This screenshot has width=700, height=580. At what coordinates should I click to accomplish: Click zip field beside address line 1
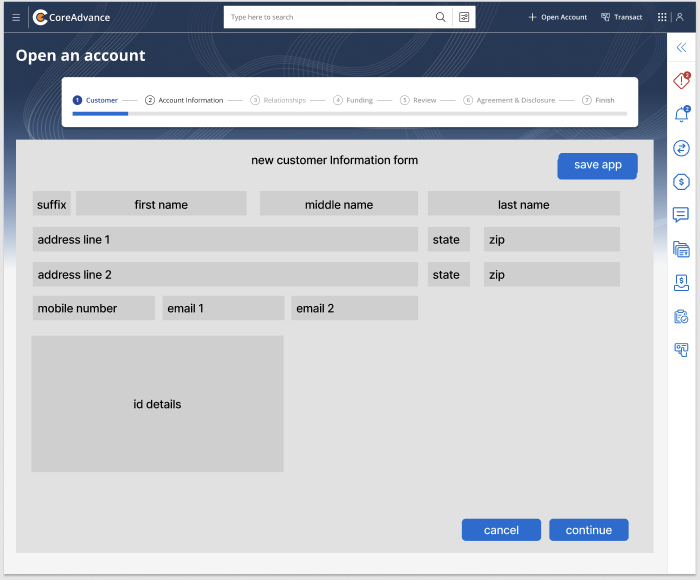point(552,239)
